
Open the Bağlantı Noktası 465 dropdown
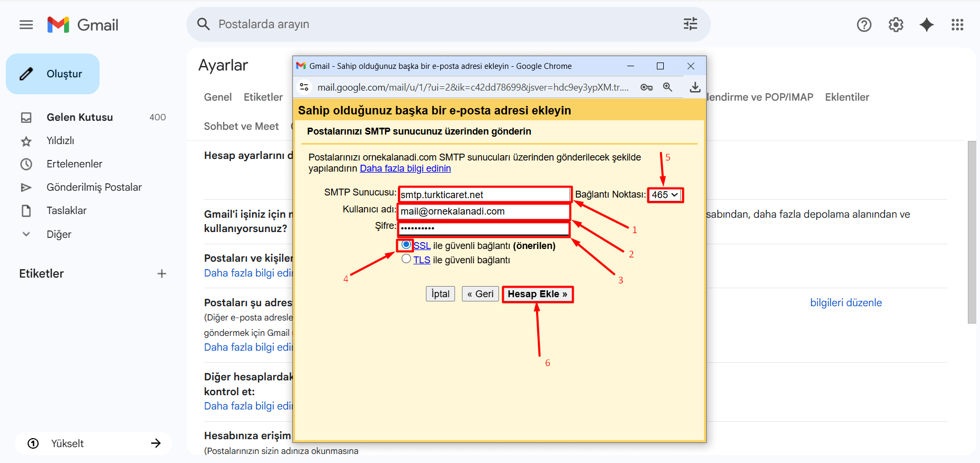click(665, 195)
